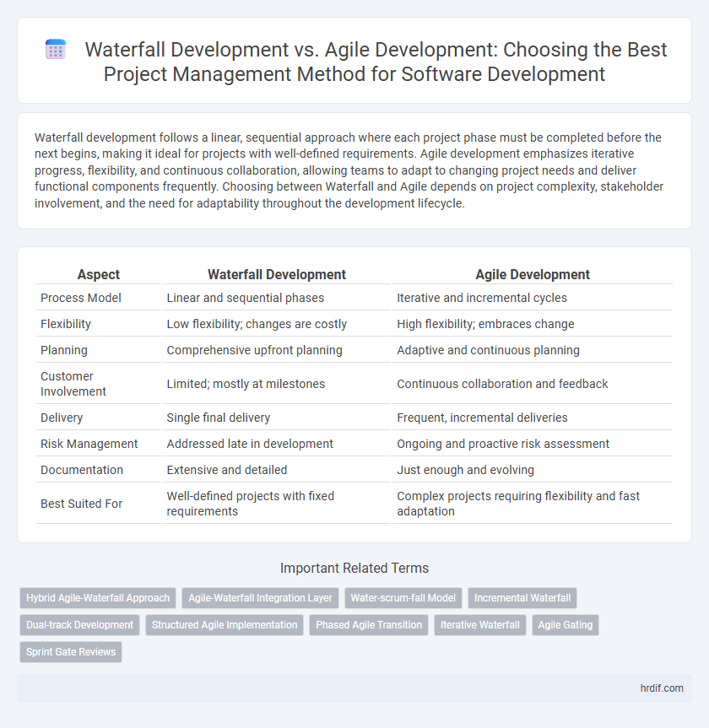Select 'Complex projects requiring flexibility' cell
This screenshot has height=728, width=709.
point(533,504)
